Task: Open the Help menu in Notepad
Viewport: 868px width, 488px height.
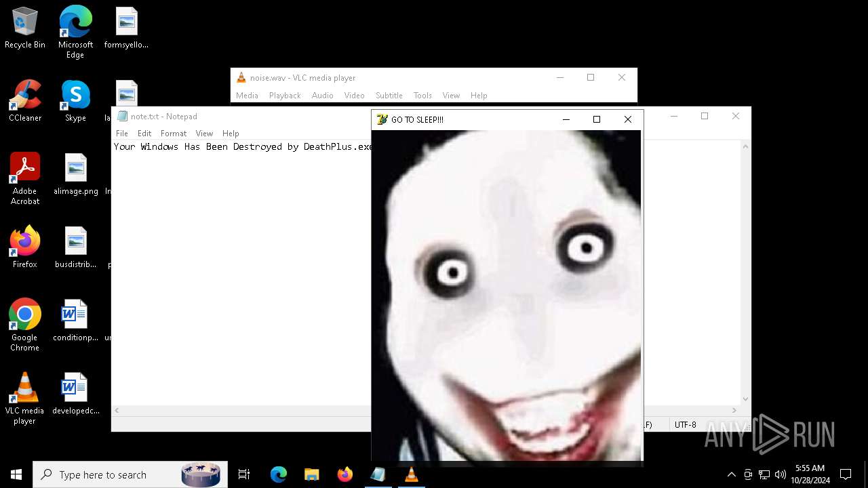Action: click(x=231, y=134)
